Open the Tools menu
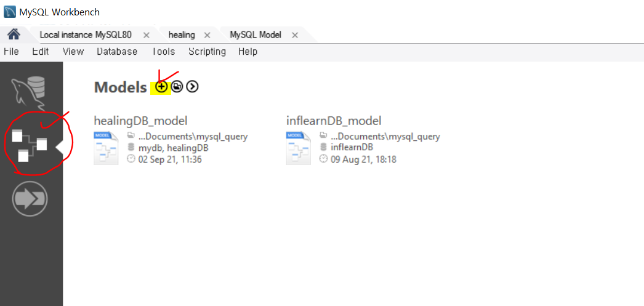Image resolution: width=644 pixels, height=306 pixels. [164, 51]
